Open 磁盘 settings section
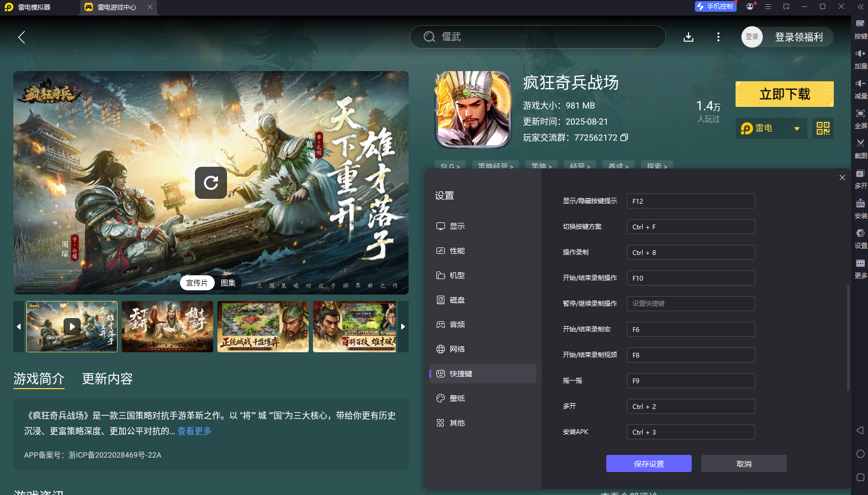The height and width of the screenshot is (495, 868). 483,300
